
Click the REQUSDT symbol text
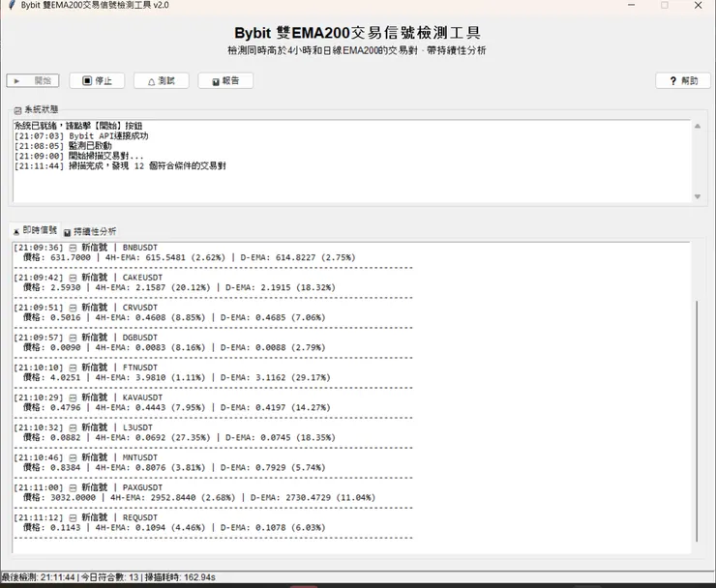[x=139, y=517]
